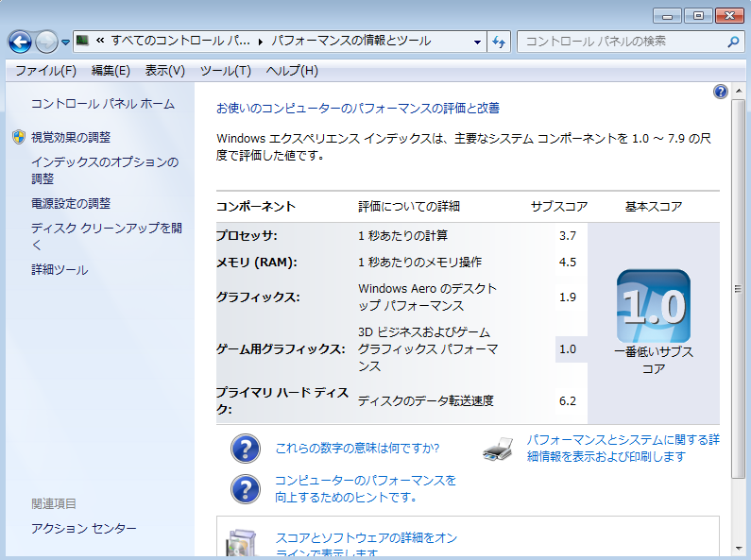
Task: Click the 評価についての詳細 column header
Action: tap(409, 207)
